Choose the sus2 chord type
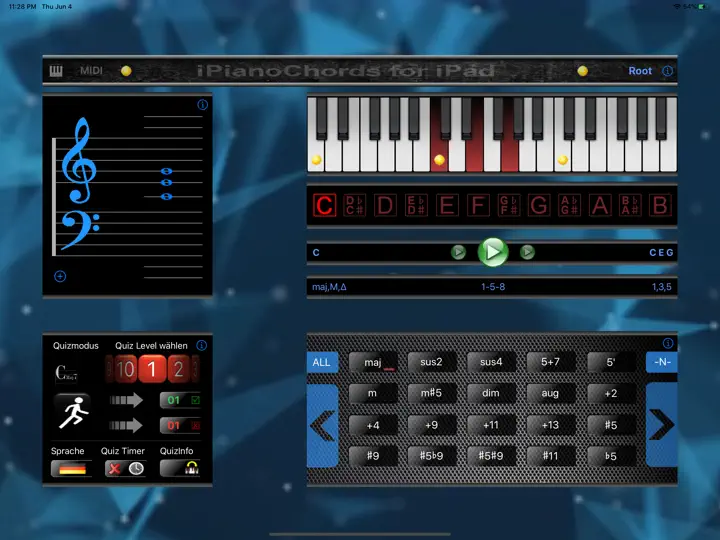The image size is (720, 540). [x=432, y=362]
